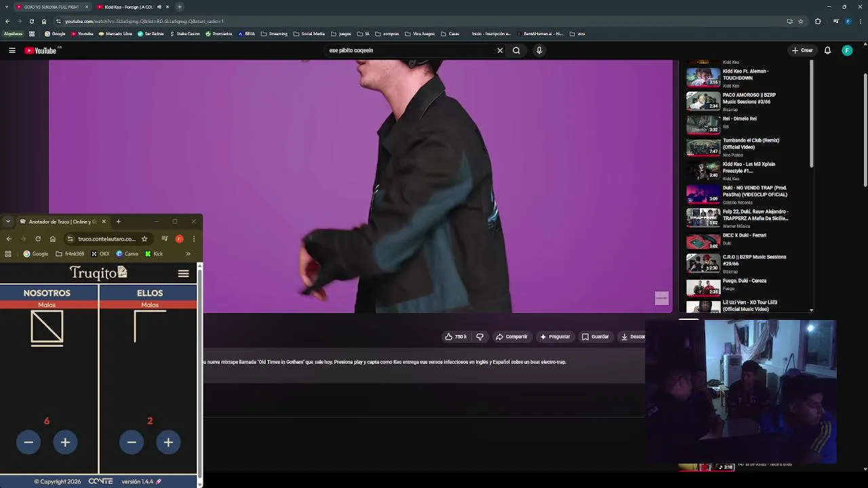Screen dimensions: 868x488
Task: Mute the Kidd Keo tab audio
Action: pos(159,7)
